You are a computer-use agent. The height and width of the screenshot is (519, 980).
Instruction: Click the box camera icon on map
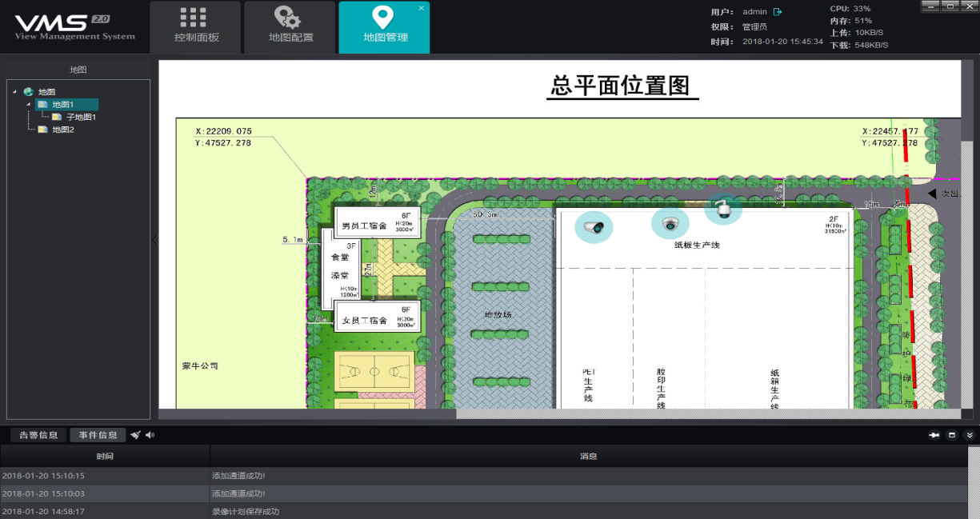coord(594,227)
